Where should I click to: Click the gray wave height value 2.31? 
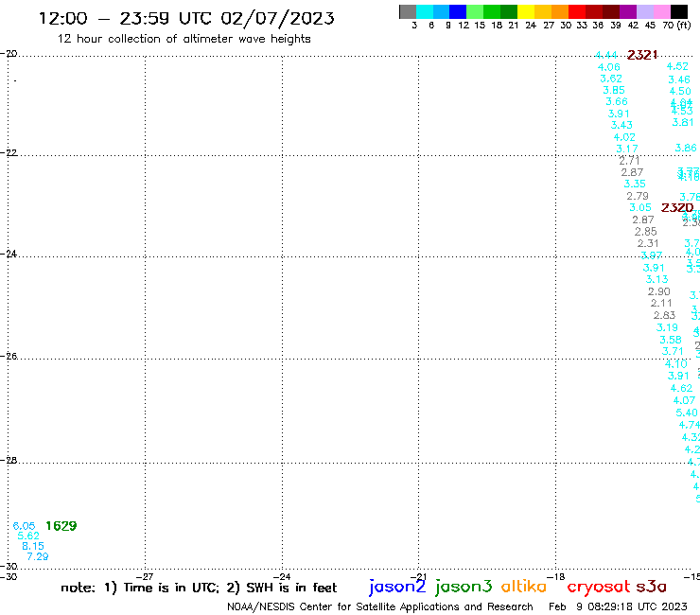coord(648,243)
